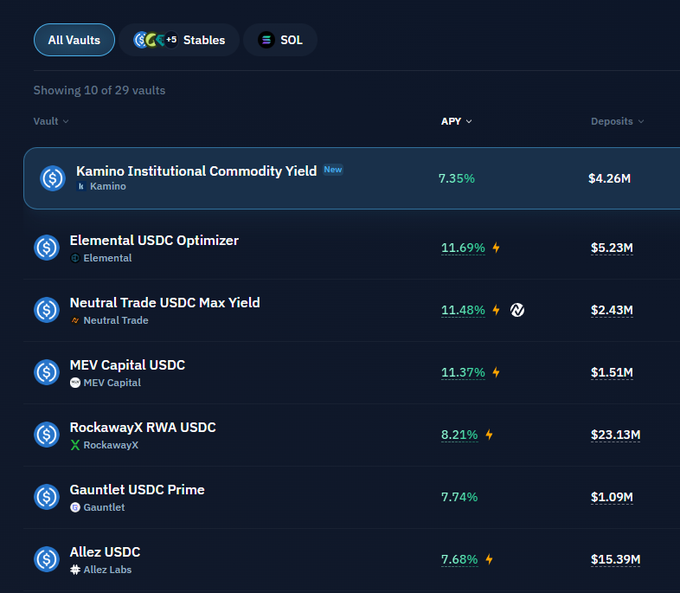Click the 11.37% APY value
The height and width of the screenshot is (593, 680).
(x=463, y=373)
